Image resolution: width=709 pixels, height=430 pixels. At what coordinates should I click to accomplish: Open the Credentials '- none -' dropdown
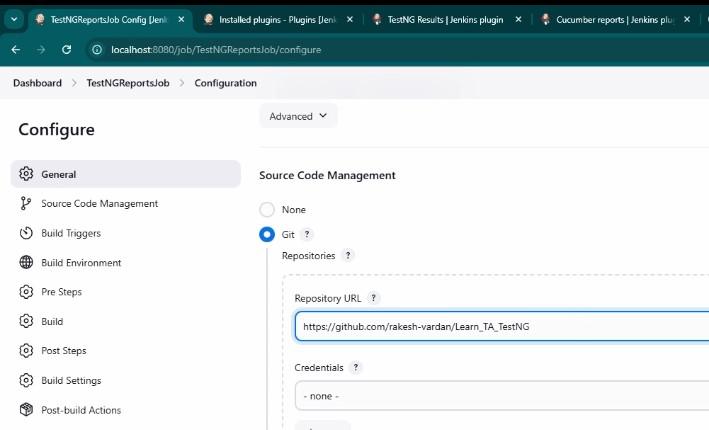502,396
